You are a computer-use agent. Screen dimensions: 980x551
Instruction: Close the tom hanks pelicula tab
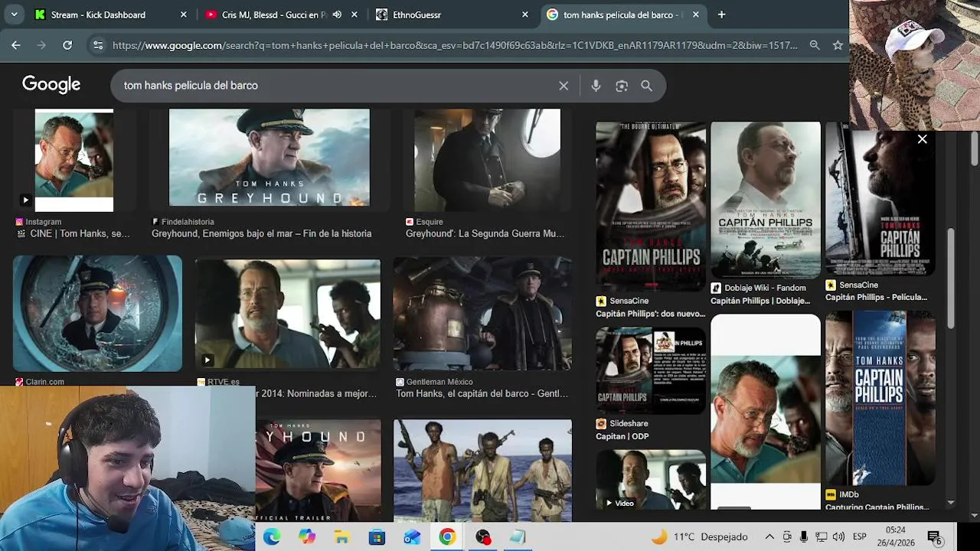696,15
